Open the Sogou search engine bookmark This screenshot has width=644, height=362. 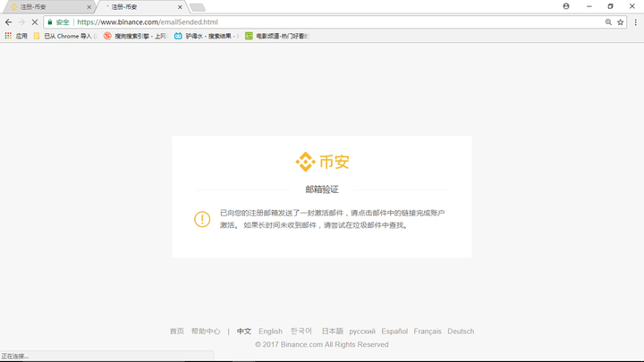click(136, 36)
